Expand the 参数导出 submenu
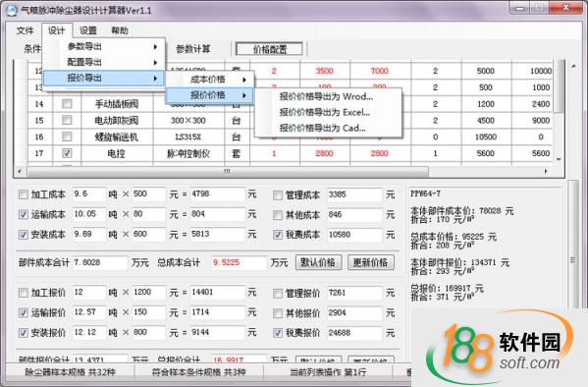 pyautogui.click(x=104, y=46)
